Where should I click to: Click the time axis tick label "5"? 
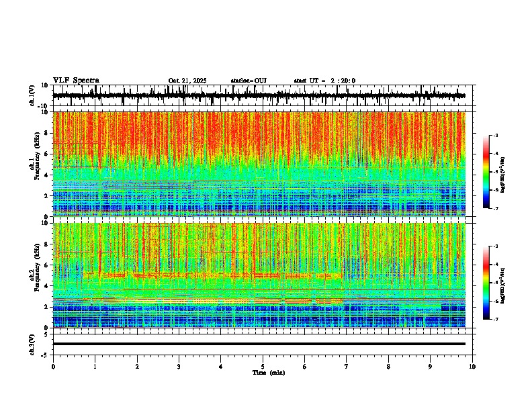263,367
